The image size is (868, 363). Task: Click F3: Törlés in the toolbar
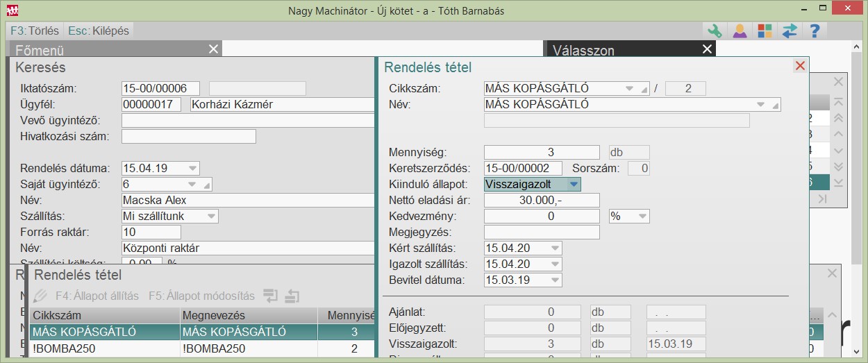coord(35,31)
